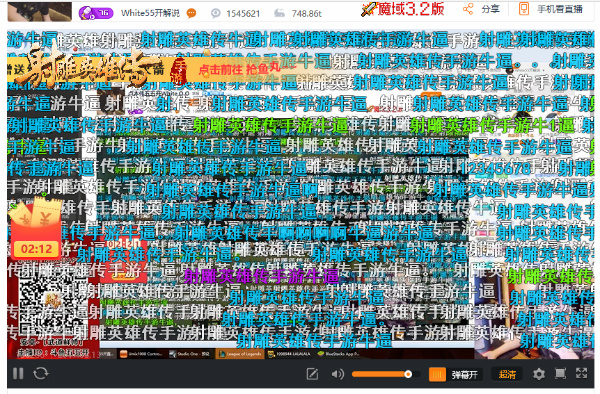Click Studio One taskbar item in stream

click(190, 354)
